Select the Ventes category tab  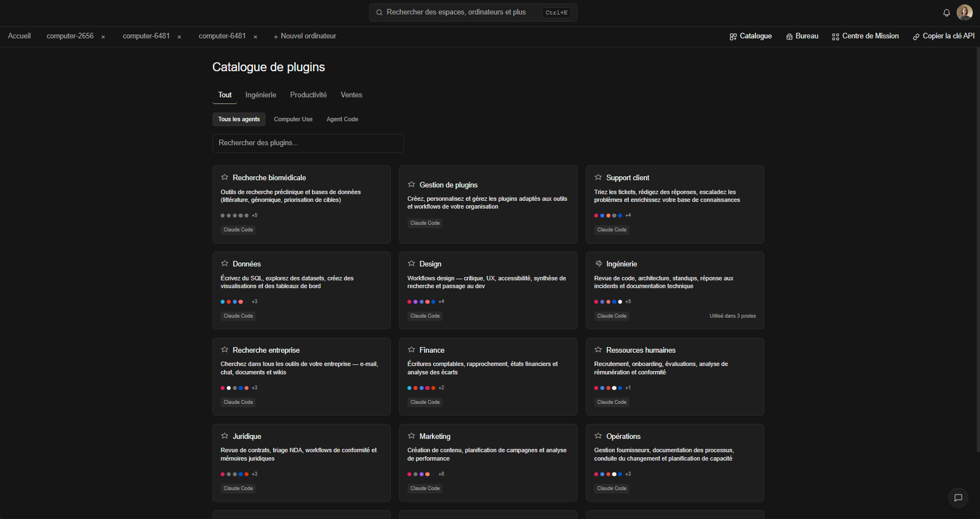coord(351,95)
